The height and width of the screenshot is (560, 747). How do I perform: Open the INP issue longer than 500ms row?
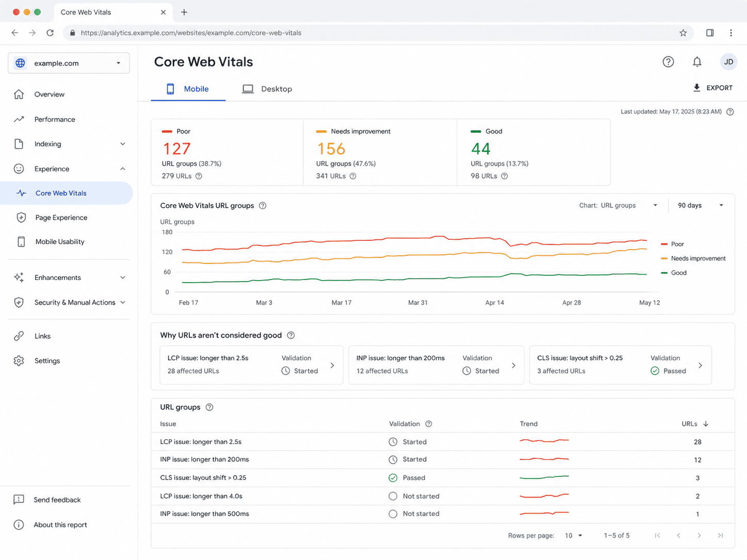(x=443, y=514)
